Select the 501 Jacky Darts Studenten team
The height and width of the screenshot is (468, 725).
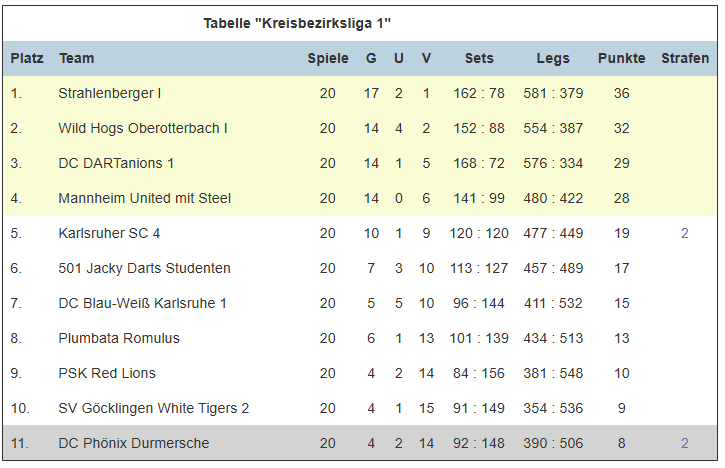click(x=144, y=269)
